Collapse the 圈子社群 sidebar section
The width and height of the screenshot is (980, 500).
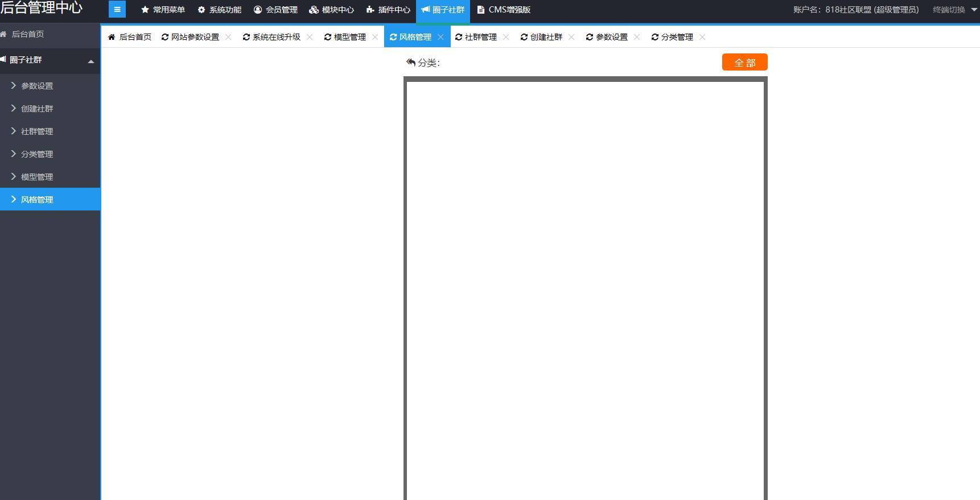[90, 61]
